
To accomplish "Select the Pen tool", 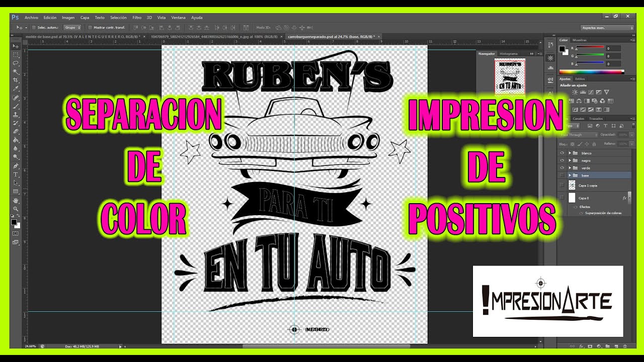I will pos(16,166).
